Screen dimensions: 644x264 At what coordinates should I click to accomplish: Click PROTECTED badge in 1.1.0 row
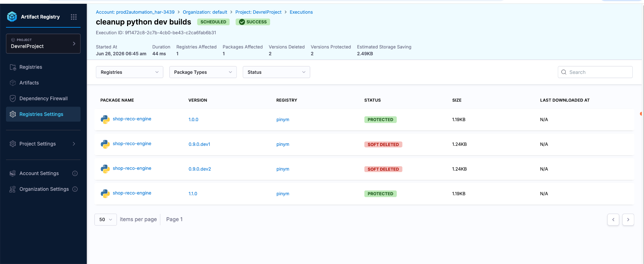pos(380,194)
